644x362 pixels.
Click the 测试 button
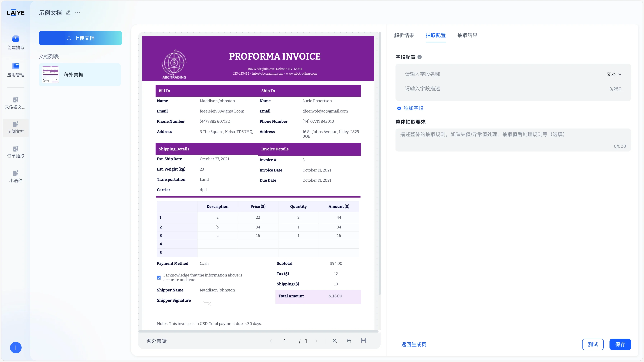tap(593, 344)
